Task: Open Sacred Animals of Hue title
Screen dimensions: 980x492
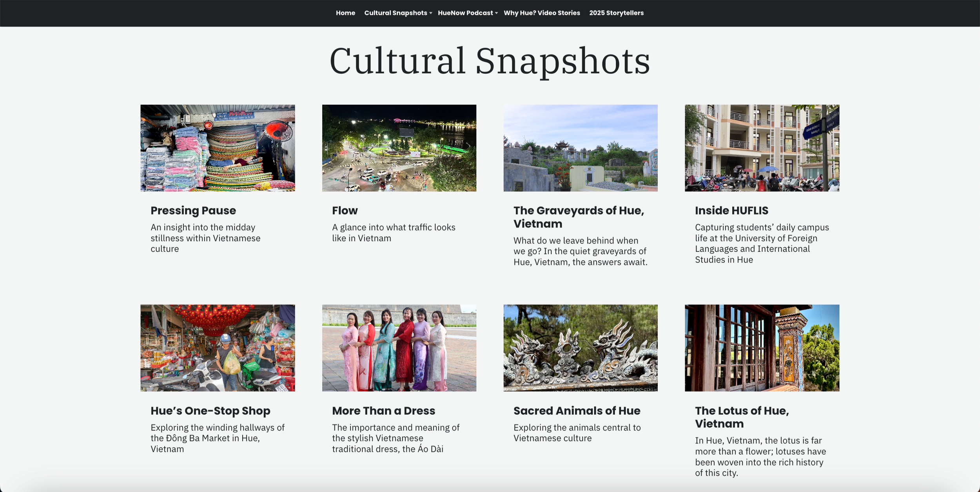Action: pos(577,411)
